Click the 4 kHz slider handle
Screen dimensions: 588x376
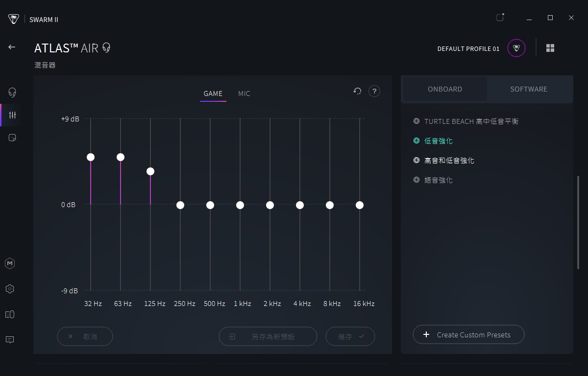click(x=300, y=205)
